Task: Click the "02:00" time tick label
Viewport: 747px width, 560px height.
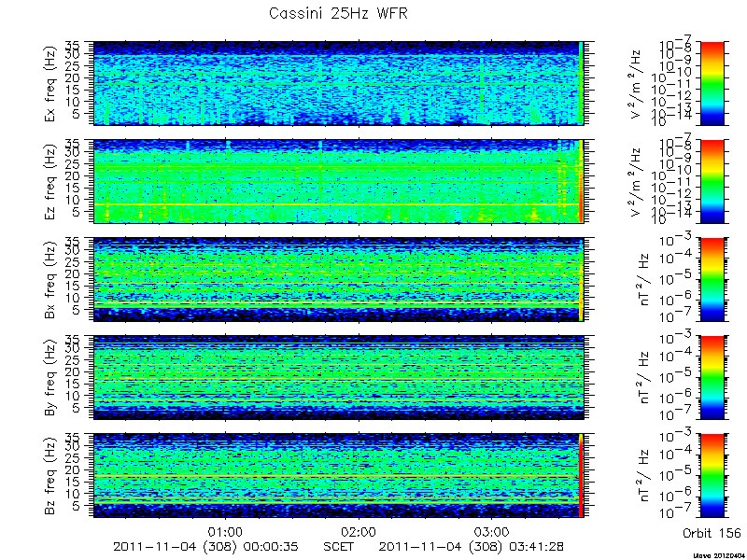Action: [x=359, y=531]
